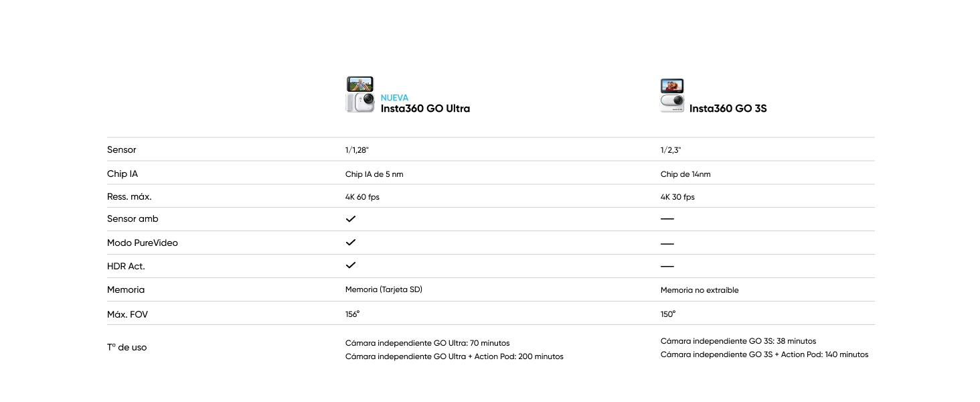This screenshot has width=980, height=402.
Task: Click the Modo PureVideo checkmark for GO Ultra
Action: [x=351, y=243]
